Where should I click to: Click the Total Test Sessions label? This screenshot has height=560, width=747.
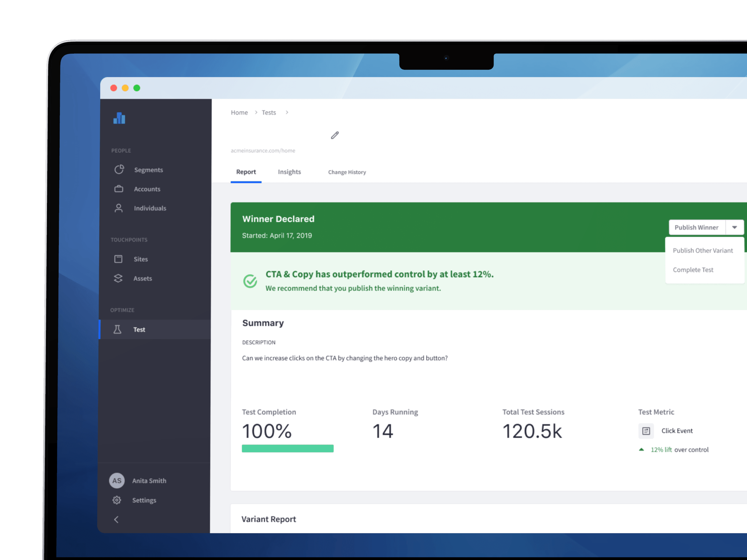click(533, 412)
